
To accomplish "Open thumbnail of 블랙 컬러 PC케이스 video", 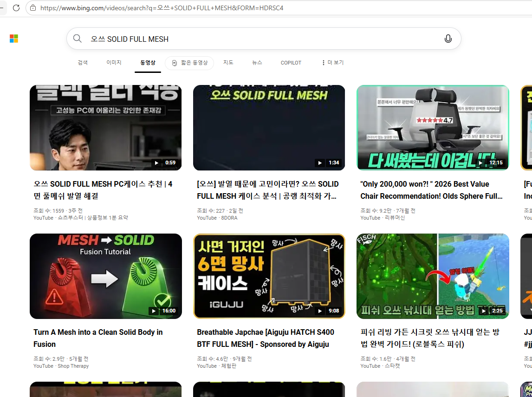I will [105, 128].
